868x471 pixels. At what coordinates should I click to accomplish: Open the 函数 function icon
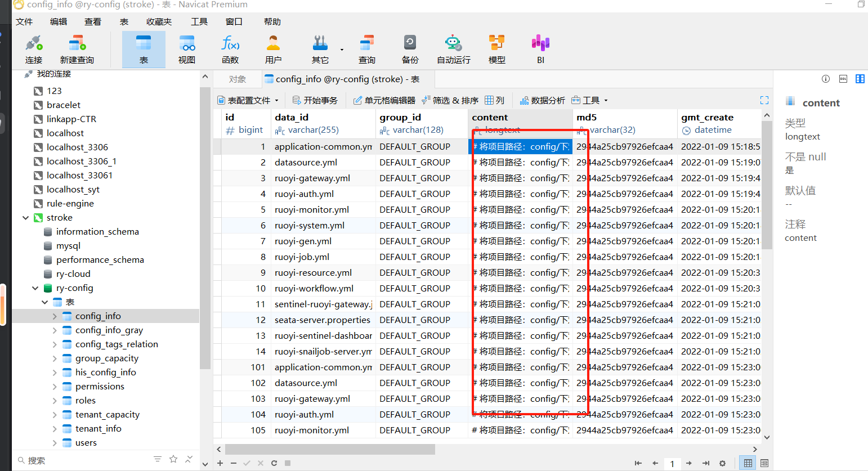pos(230,50)
